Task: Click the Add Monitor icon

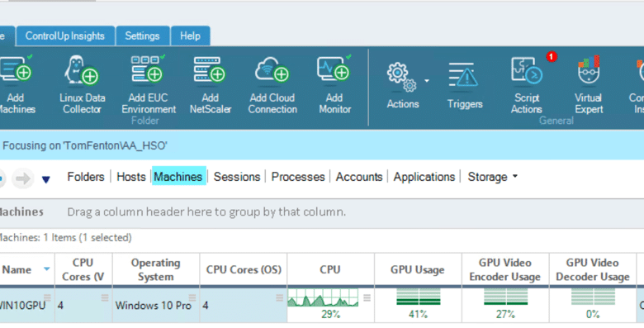Action: coord(334,84)
